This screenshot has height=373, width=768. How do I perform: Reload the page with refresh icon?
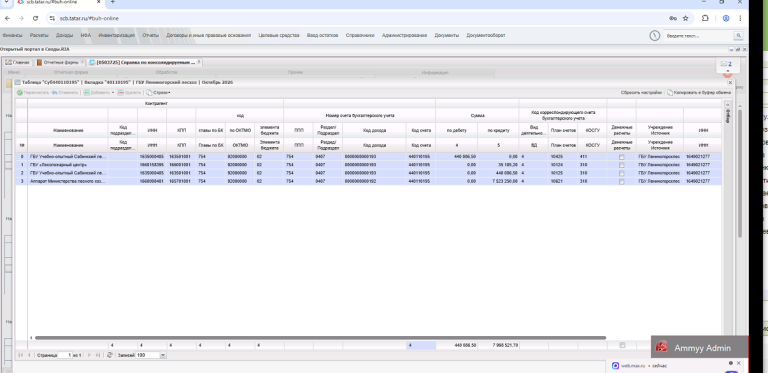click(35, 18)
